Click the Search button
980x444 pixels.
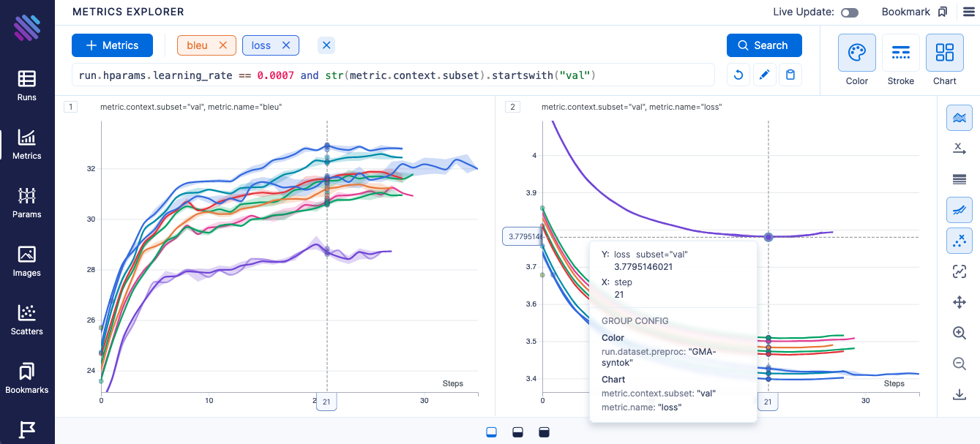pos(764,45)
